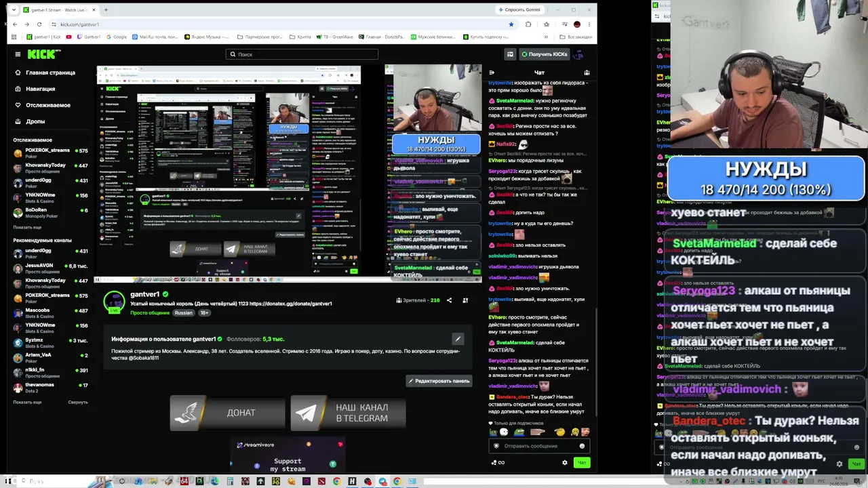The image size is (868, 488).
Task: Share the stream with the share icon
Action: 449,300
